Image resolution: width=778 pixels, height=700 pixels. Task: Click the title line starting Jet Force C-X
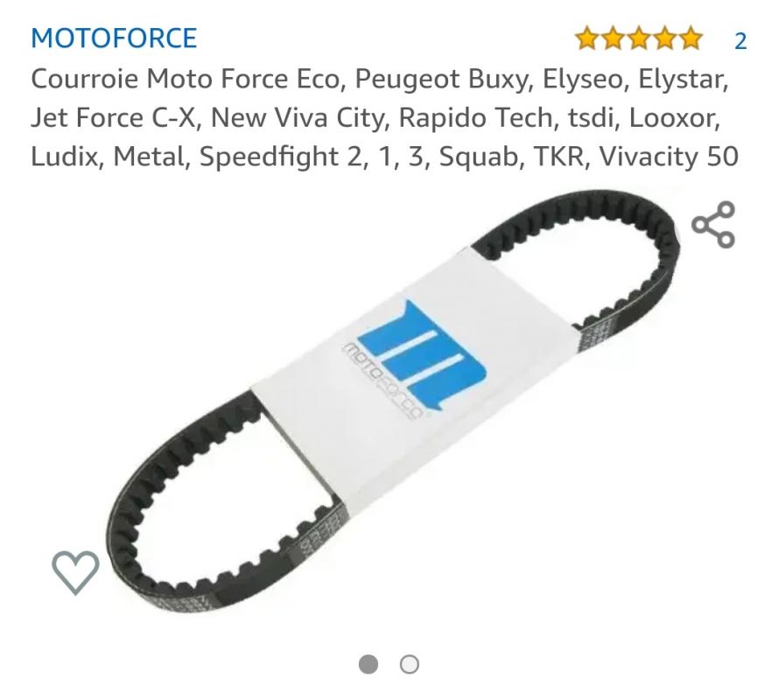click(x=375, y=118)
